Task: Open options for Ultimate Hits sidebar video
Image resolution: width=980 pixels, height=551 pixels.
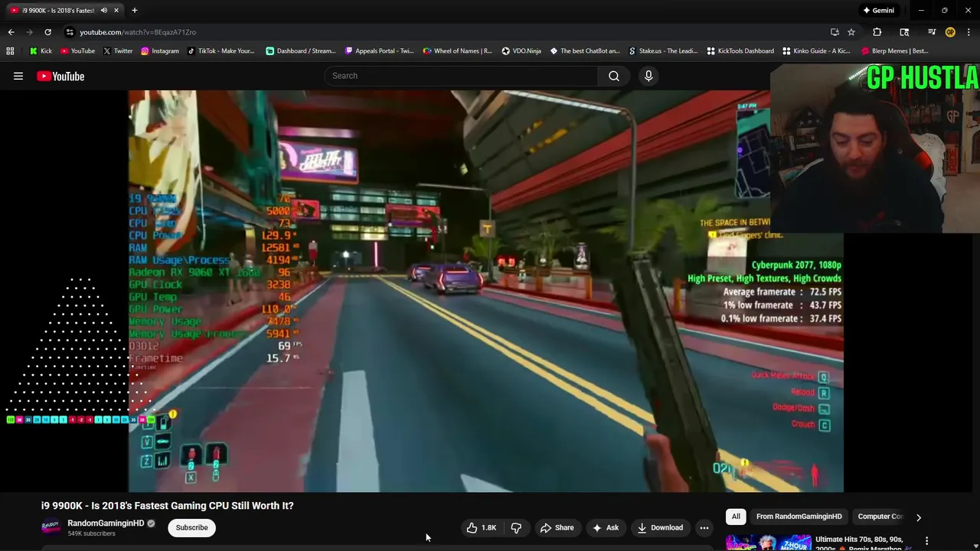Action: pyautogui.click(x=926, y=541)
